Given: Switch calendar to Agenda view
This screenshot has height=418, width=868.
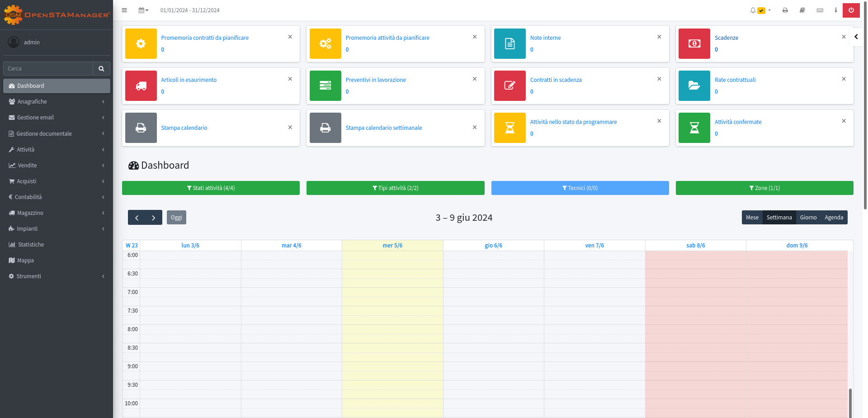Looking at the screenshot, I should pyautogui.click(x=834, y=218).
